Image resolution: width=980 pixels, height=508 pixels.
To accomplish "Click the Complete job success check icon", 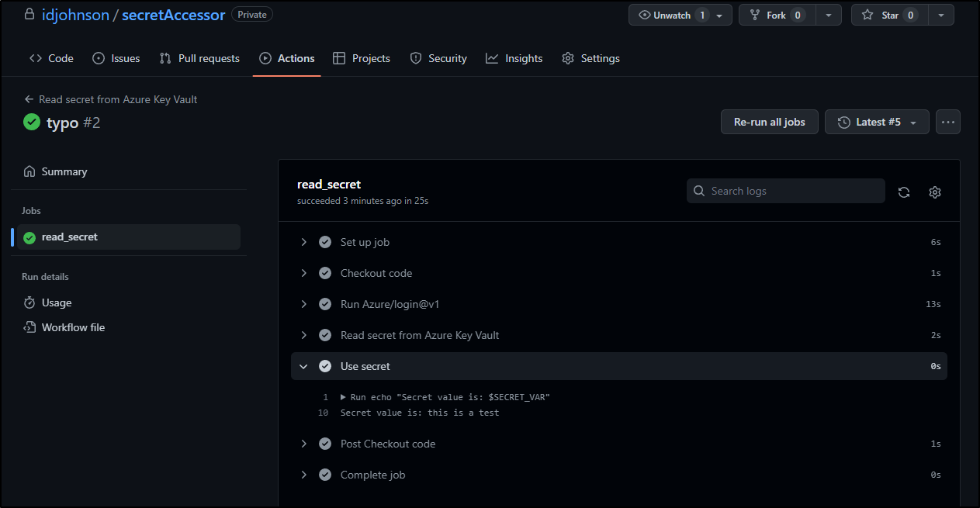I will pos(325,475).
